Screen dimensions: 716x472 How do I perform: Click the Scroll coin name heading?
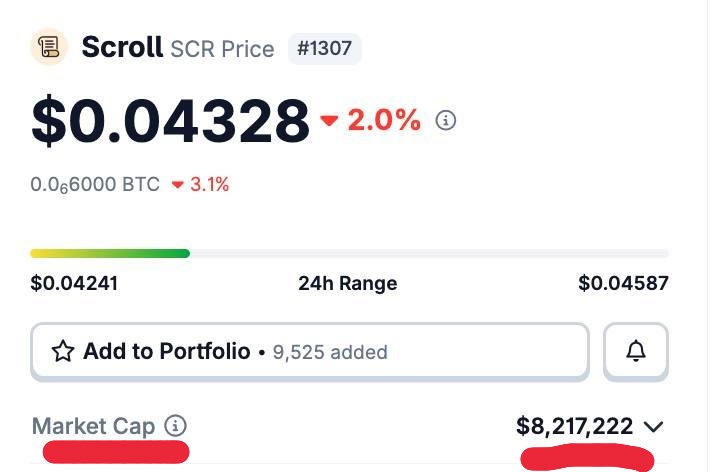point(122,47)
